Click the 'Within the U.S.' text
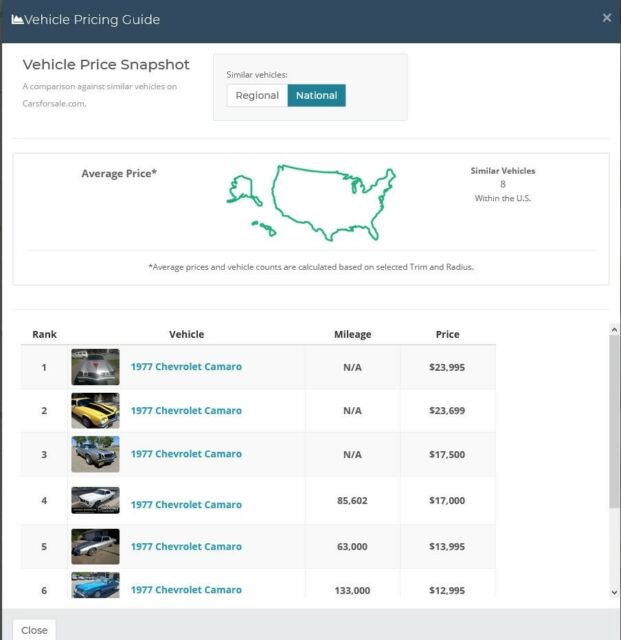The height and width of the screenshot is (640, 621). (503, 198)
